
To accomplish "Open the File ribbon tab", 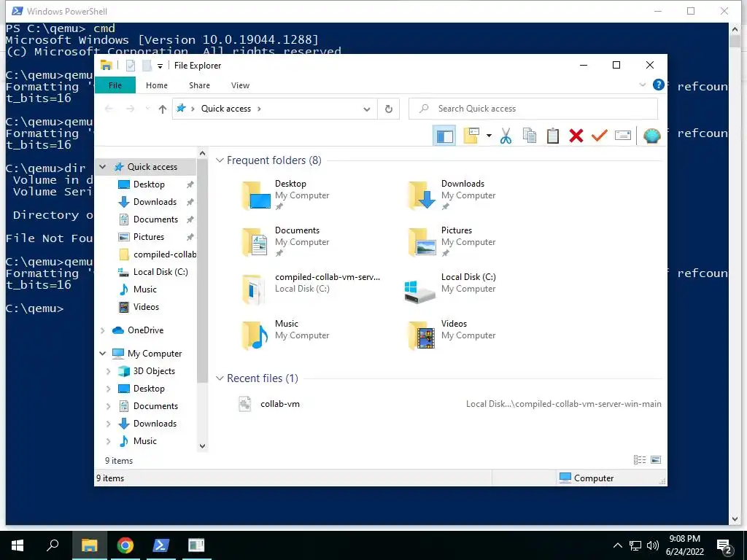I will point(115,85).
